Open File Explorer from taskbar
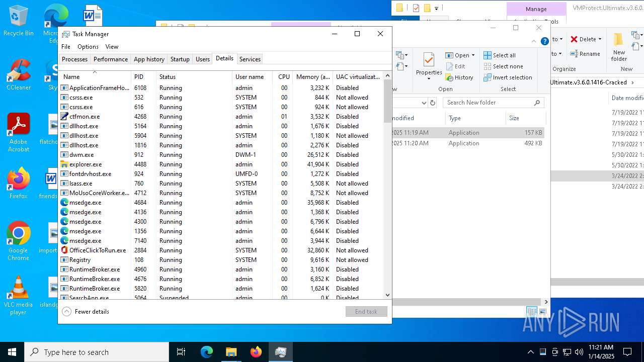 click(x=231, y=352)
